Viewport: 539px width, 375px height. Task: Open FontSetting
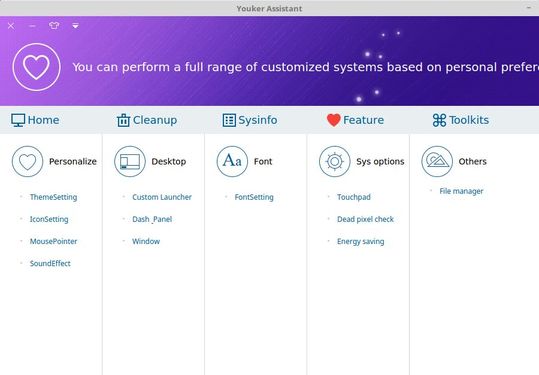point(254,197)
